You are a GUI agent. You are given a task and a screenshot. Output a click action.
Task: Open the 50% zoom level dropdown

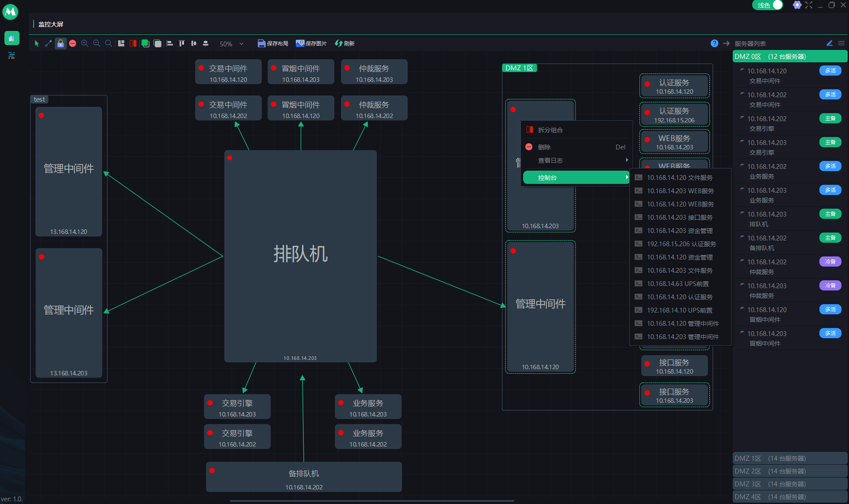click(x=231, y=44)
